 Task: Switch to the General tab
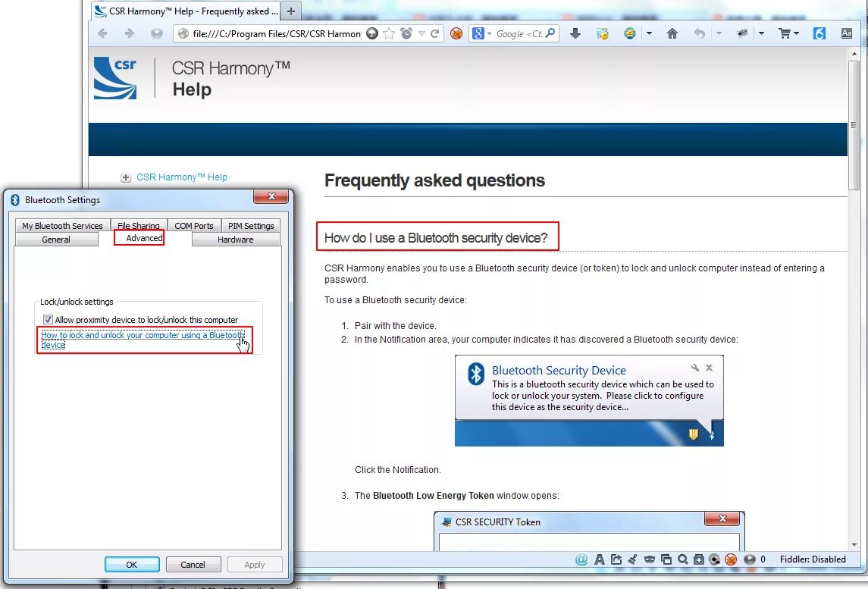click(56, 239)
